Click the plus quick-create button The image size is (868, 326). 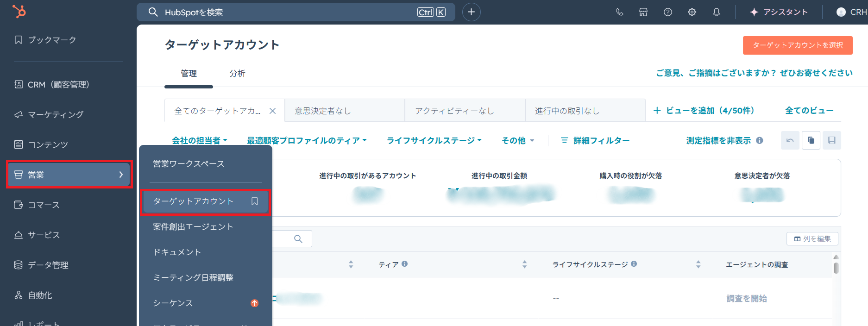tap(471, 12)
